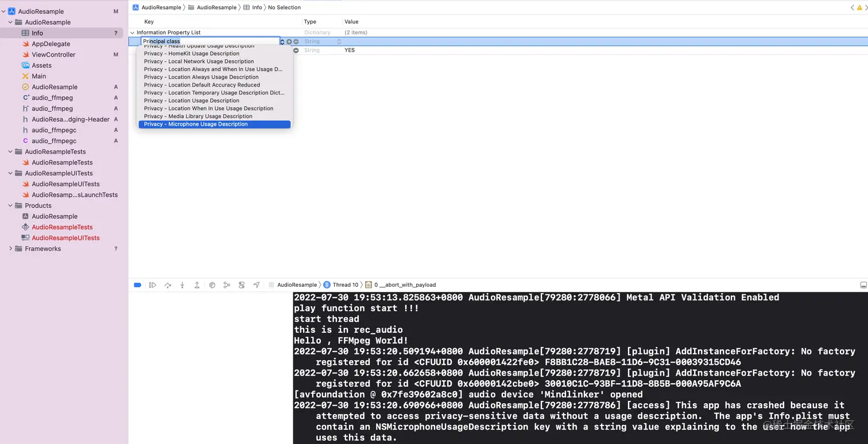Open AudioResampleTests swift file

[x=61, y=162]
